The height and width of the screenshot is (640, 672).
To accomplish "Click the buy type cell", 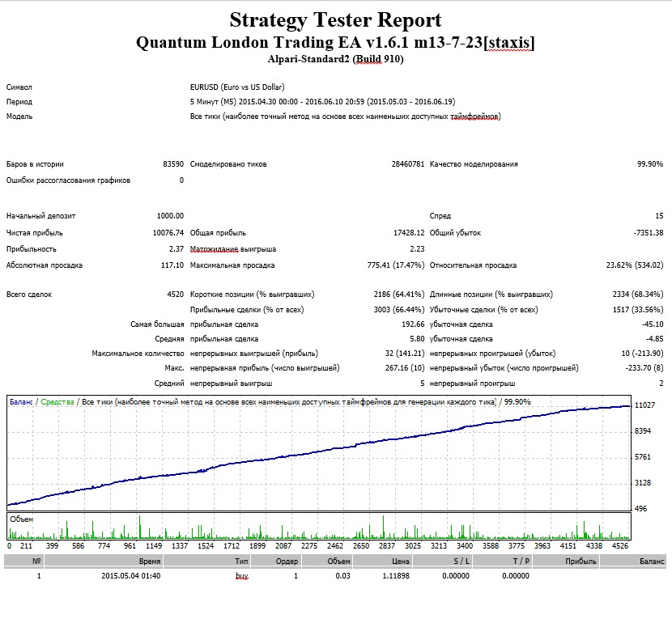I will (x=242, y=576).
